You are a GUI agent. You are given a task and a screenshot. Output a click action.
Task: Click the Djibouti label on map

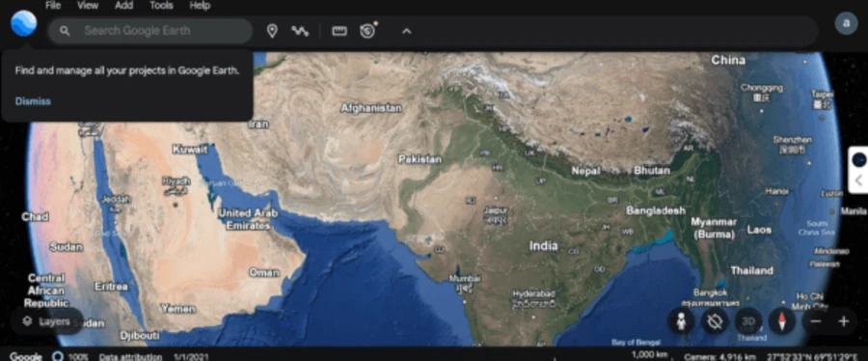coord(140,336)
